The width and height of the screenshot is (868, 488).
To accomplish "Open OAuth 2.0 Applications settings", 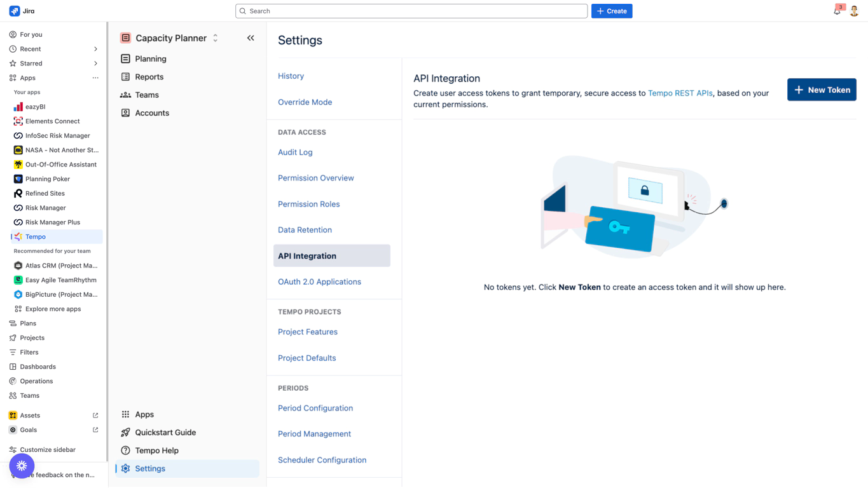I will point(319,281).
